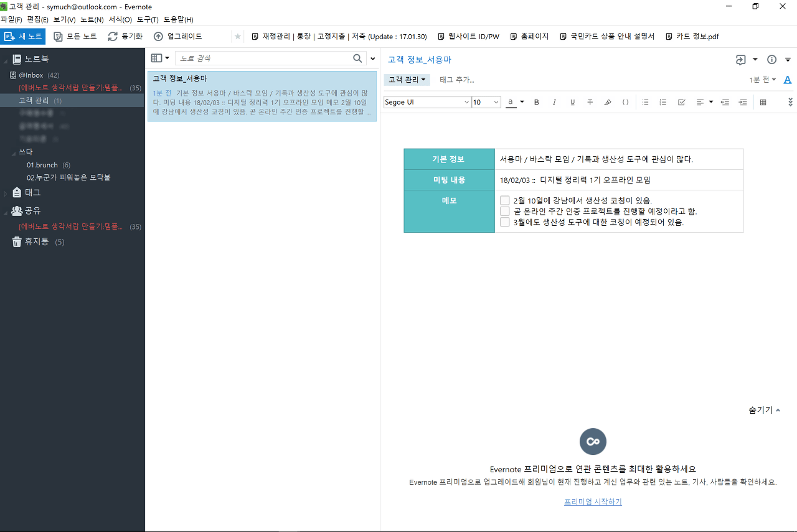
Task: Create a new note with 새 노트
Action: (23, 37)
